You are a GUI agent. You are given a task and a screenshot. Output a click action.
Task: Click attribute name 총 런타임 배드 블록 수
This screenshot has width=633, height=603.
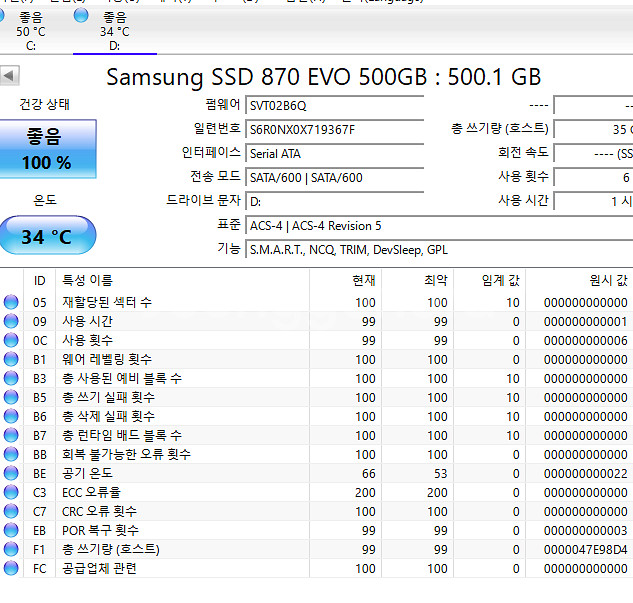point(122,435)
